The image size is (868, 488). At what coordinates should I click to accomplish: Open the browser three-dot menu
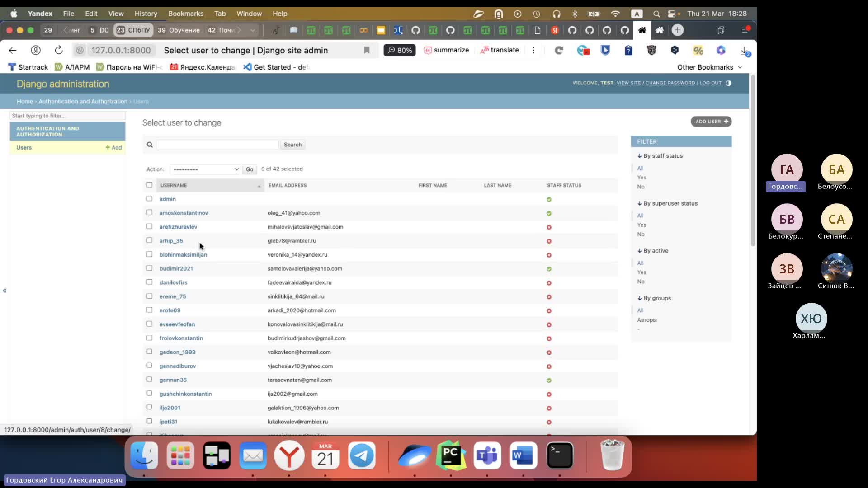[x=533, y=50]
